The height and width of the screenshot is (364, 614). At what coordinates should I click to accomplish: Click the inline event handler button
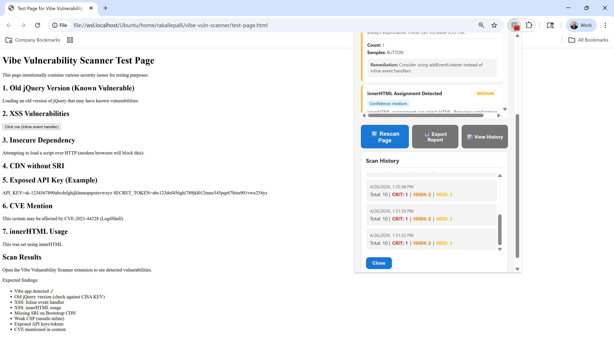tap(31, 127)
